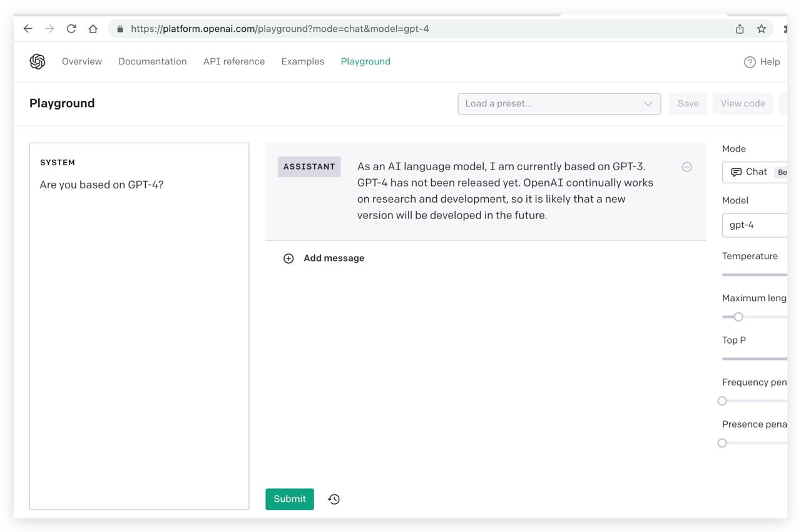
Task: Go to browser home page icon
Action: point(93,29)
